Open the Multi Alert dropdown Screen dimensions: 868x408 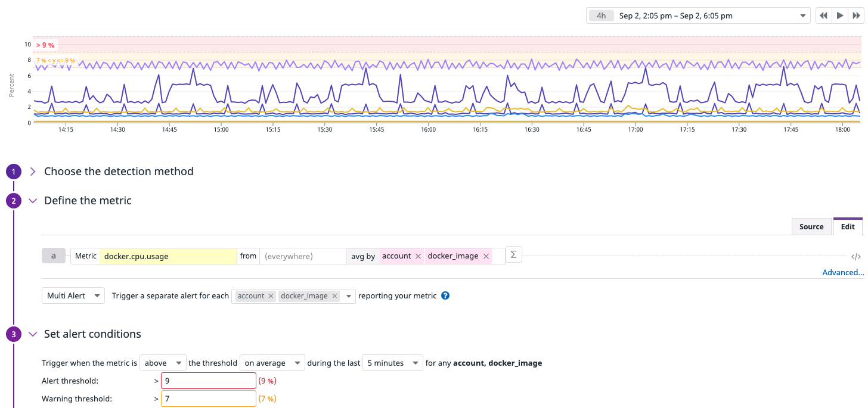coord(73,296)
